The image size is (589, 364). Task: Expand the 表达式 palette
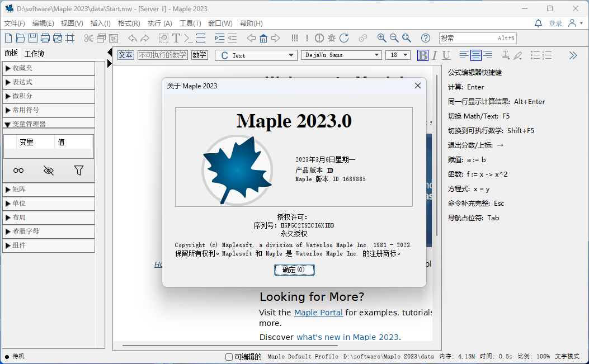click(49, 82)
